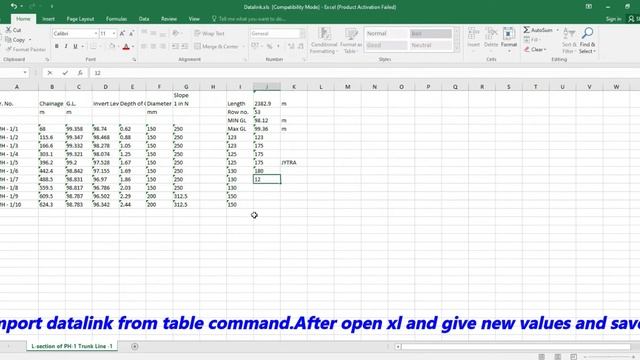Click the AutoSum sigma icon
Screen dimensions: 640x360
click(527, 30)
